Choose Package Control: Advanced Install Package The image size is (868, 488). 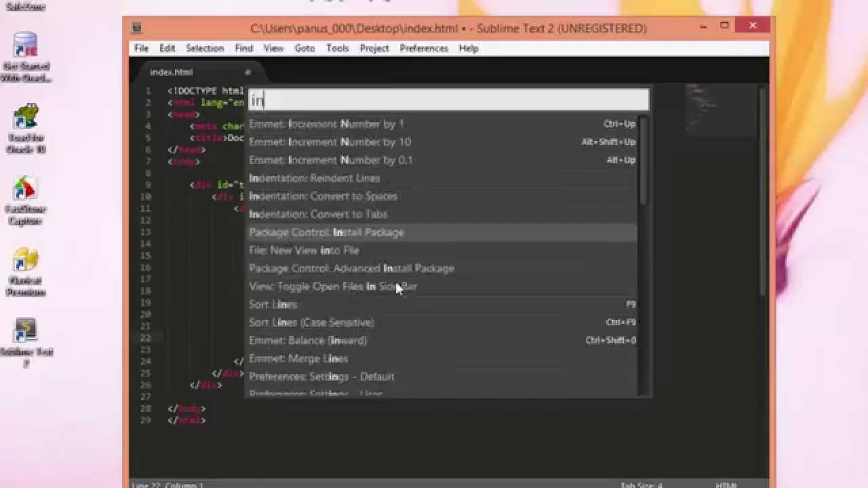(x=442, y=268)
